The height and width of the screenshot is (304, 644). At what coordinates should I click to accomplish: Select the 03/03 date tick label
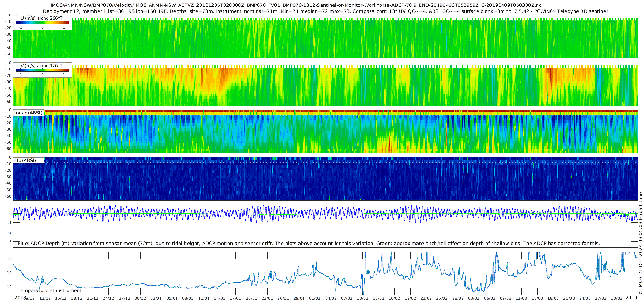coord(474,298)
